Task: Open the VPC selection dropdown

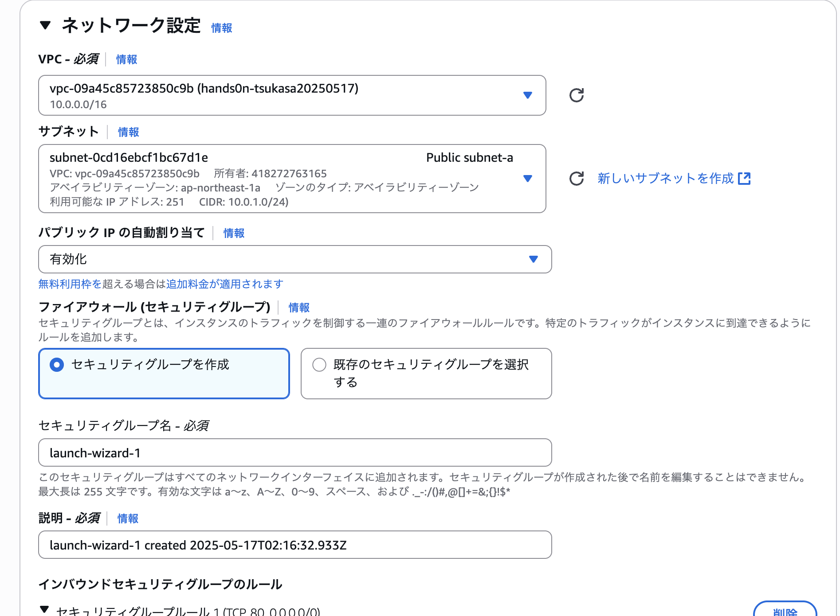Action: click(527, 95)
